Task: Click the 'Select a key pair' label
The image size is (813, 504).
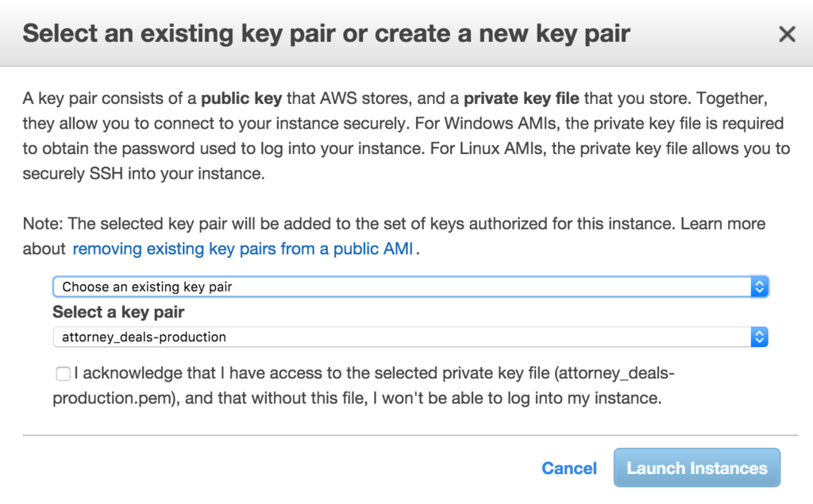Action: tap(118, 312)
